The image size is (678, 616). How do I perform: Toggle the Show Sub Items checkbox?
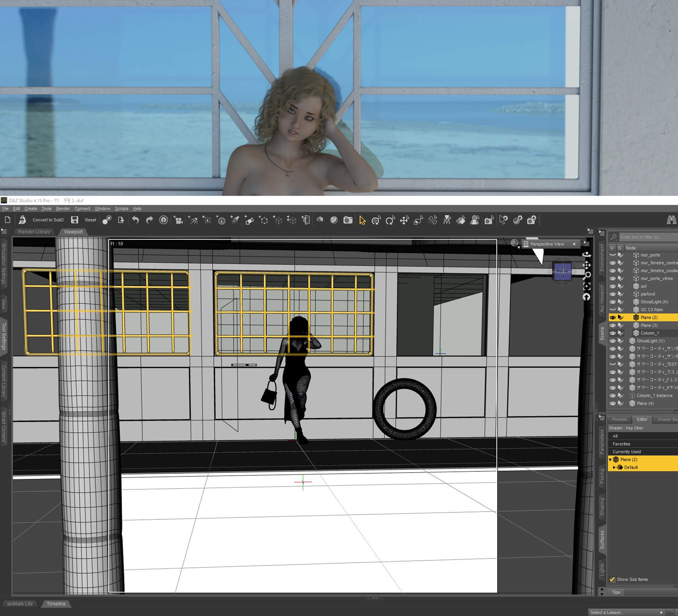point(612,579)
